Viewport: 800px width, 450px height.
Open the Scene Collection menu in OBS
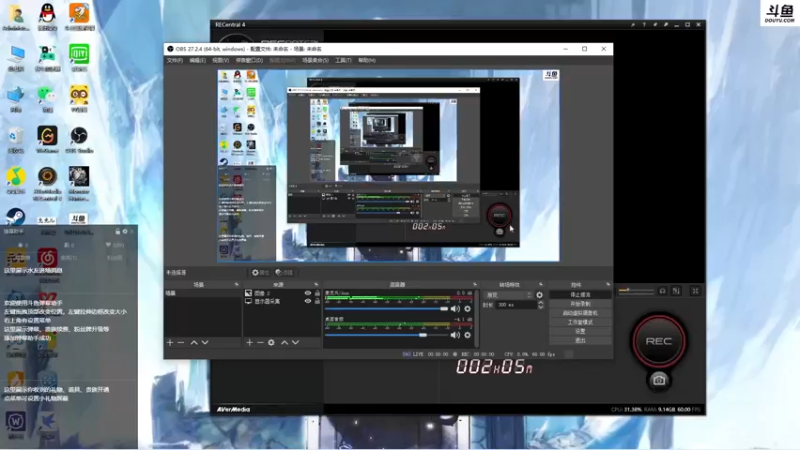click(x=315, y=60)
